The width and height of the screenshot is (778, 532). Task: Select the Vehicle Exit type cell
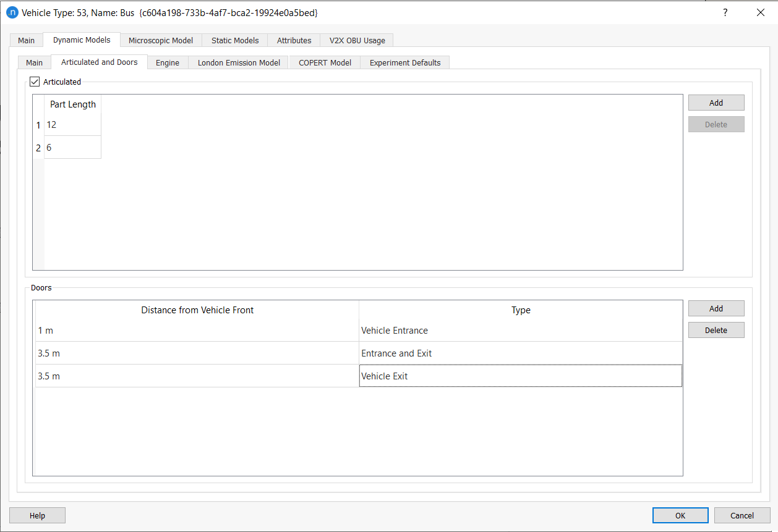coord(520,376)
